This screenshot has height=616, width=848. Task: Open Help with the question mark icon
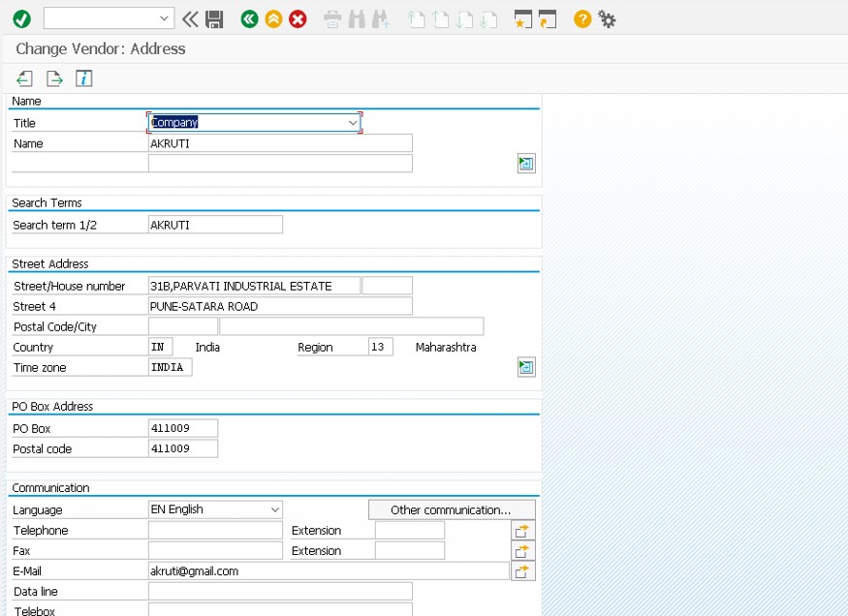pyautogui.click(x=582, y=19)
